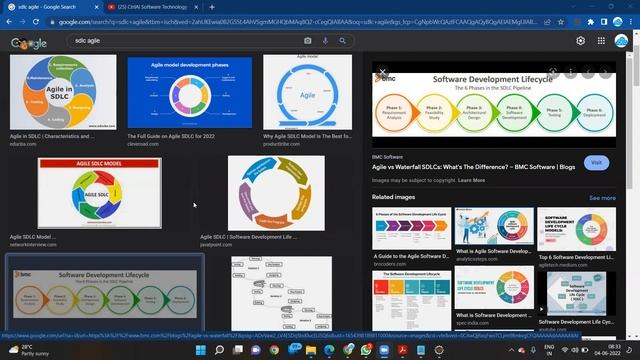Search by image using camera icon
Viewport: 640px width, 360px height.
307,40
